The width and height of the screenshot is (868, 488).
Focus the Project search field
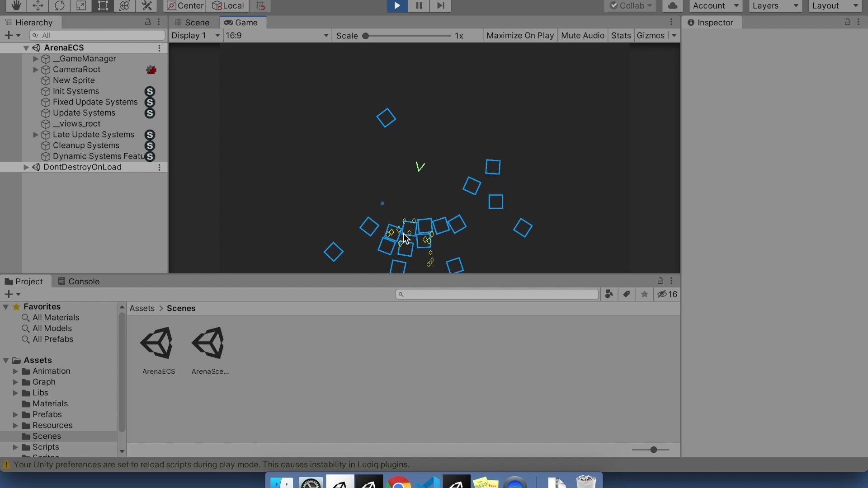tap(497, 294)
